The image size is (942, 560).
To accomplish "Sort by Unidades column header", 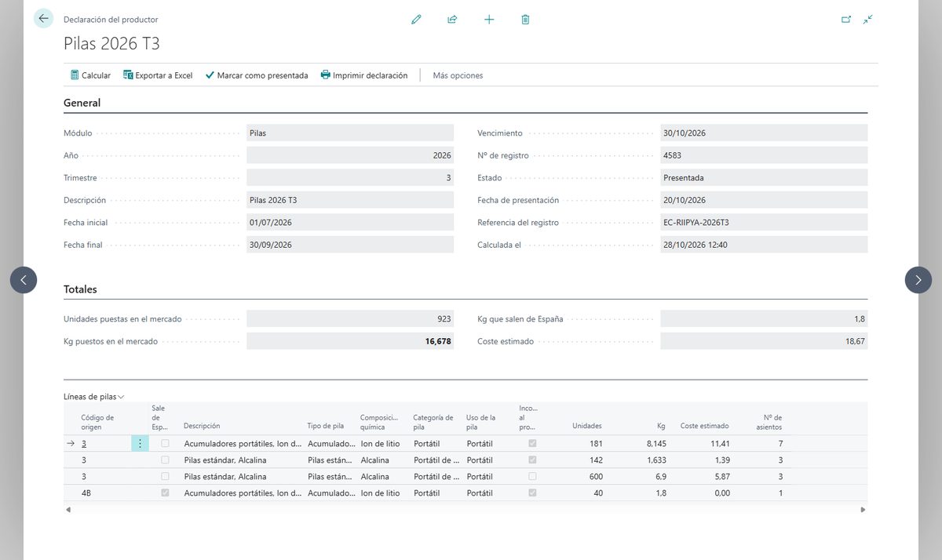I will (587, 427).
